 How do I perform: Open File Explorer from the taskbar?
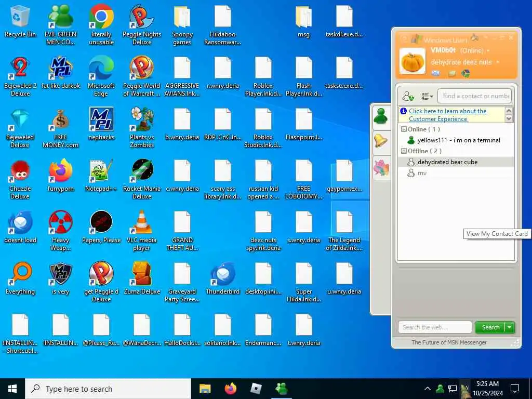click(205, 389)
